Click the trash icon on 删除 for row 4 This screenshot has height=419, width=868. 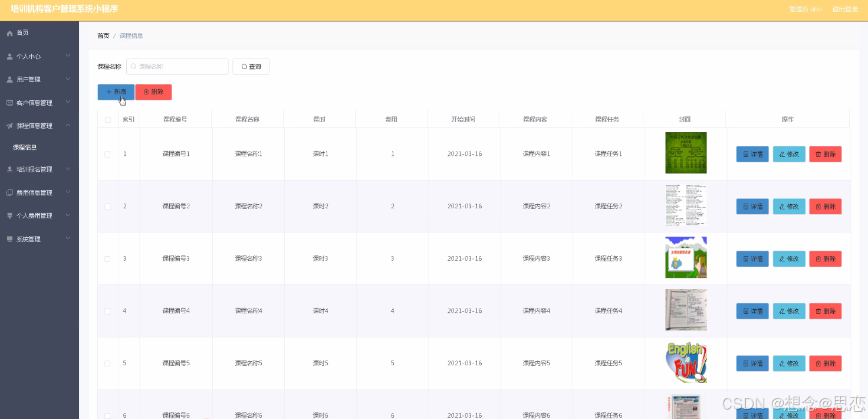(x=818, y=311)
